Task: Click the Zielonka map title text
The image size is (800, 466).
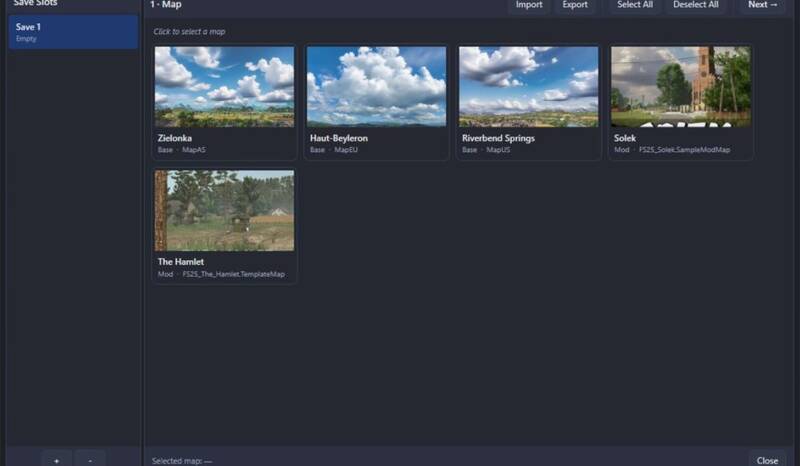Action: coord(175,138)
